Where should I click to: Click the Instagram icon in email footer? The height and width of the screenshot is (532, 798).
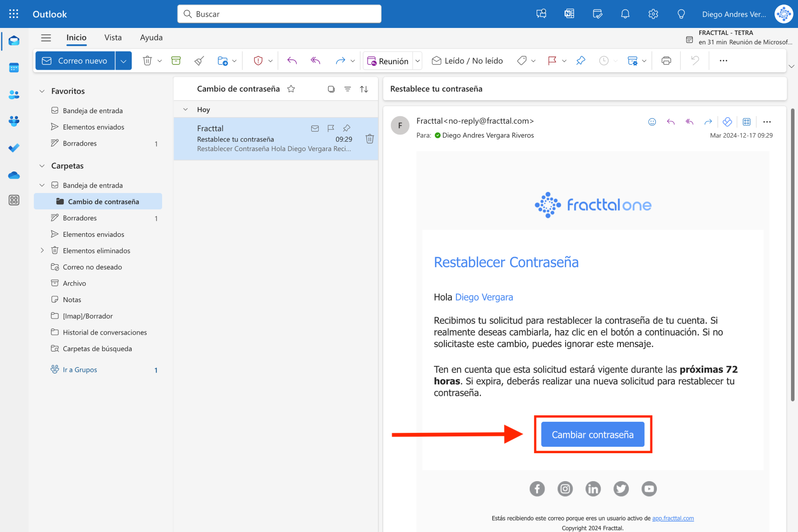tap(565, 489)
